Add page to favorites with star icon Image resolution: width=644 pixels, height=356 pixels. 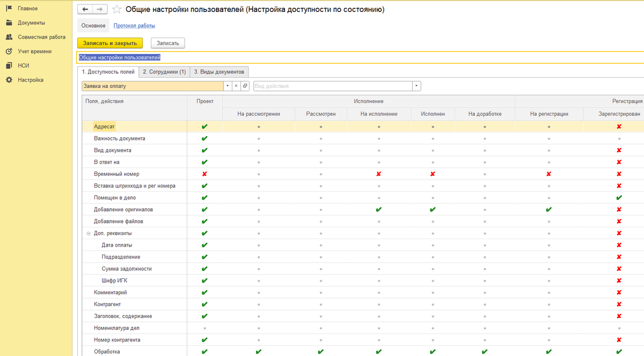point(116,10)
